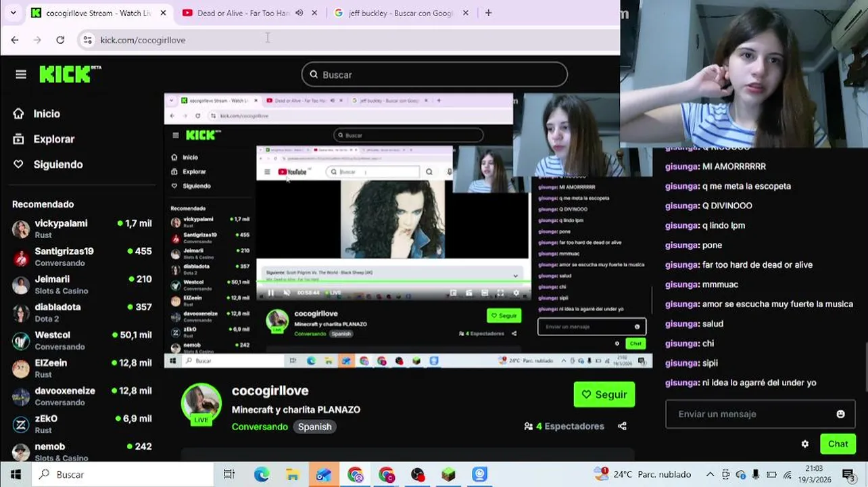Toggle fullscreen on the stream player
This screenshot has width=868, height=487.
click(500, 293)
